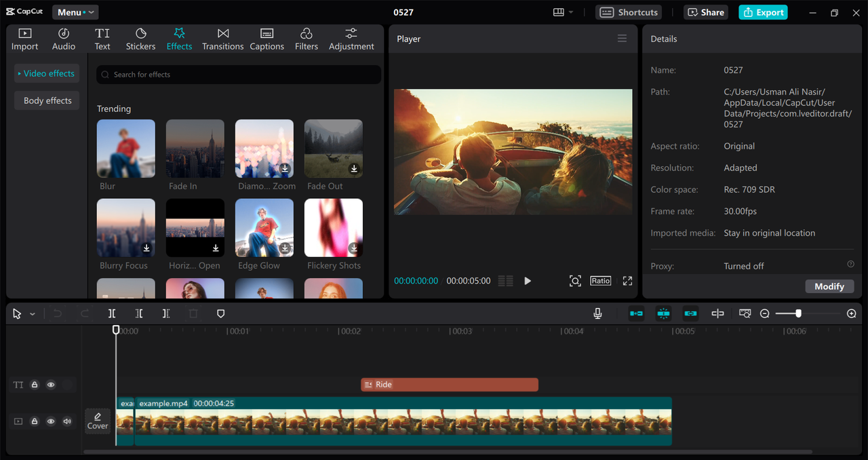The width and height of the screenshot is (868, 460).
Task: Hide the video track
Action: click(x=51, y=421)
